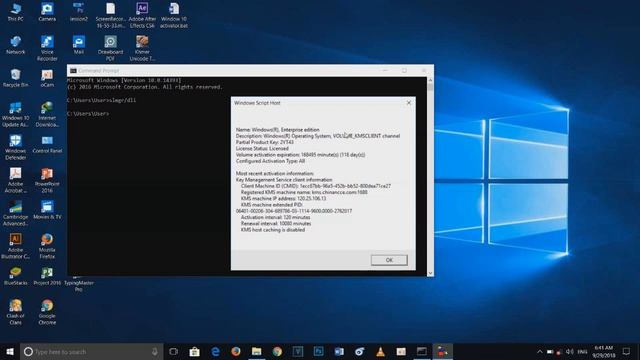Image resolution: width=640 pixels, height=360 pixels.
Task: Select the Voice Recorder shortcut
Action: (47, 48)
